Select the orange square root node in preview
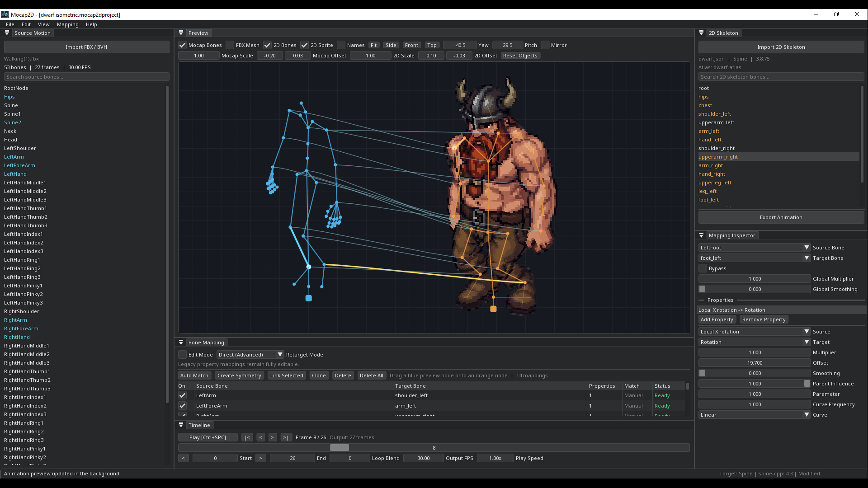The height and width of the screenshot is (488, 868). point(494,309)
